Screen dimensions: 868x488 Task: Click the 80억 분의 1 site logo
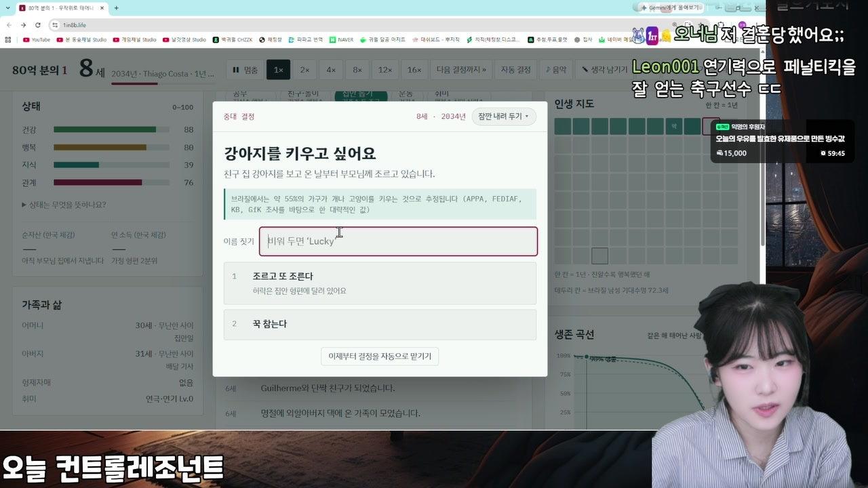click(x=39, y=70)
